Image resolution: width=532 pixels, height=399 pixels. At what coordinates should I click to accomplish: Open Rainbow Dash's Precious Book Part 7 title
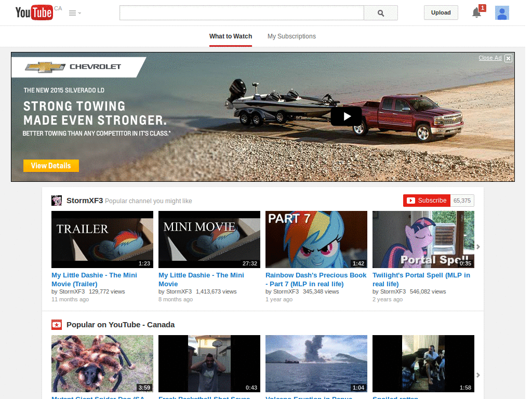(x=316, y=280)
